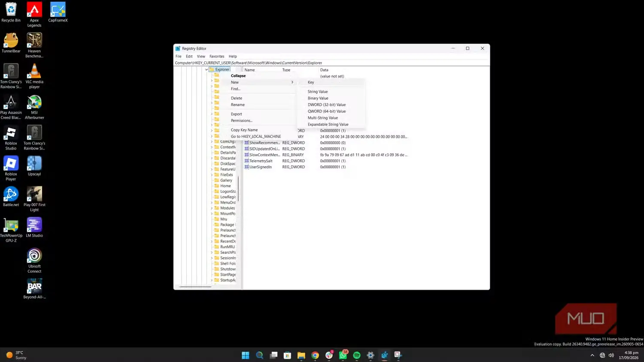The image size is (644, 362).
Task: Click the volume icon in the system tray
Action: click(611, 355)
